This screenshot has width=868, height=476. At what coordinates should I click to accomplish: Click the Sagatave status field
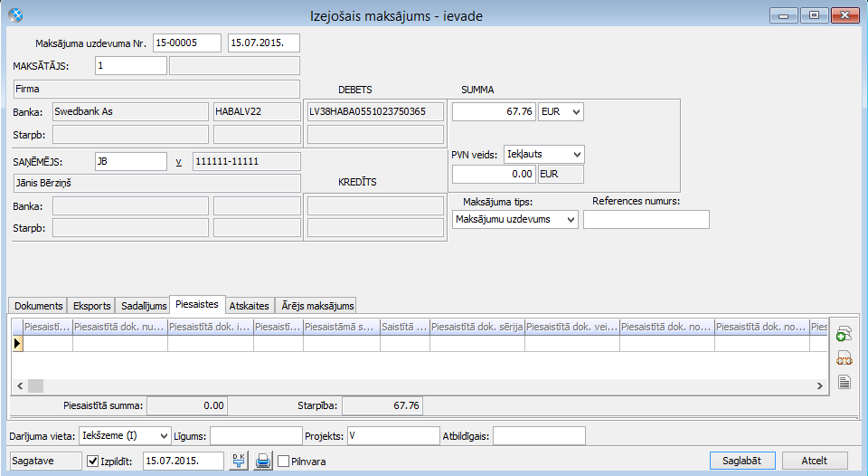46,461
